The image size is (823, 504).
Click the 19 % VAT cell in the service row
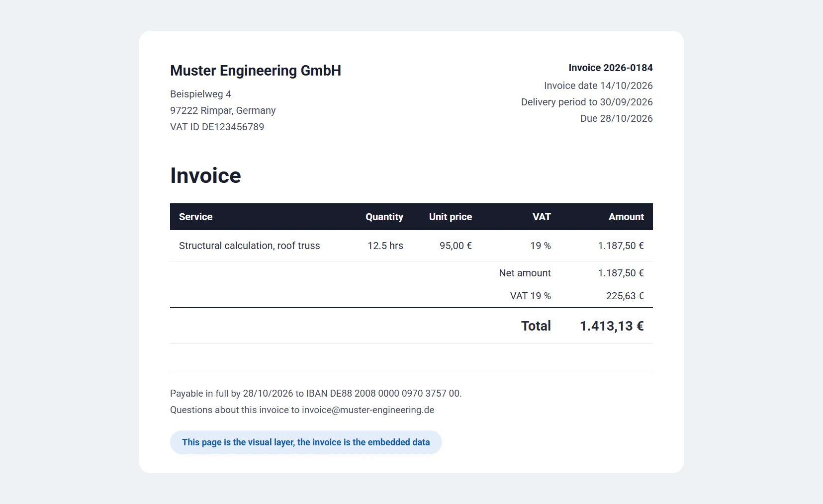[541, 246]
